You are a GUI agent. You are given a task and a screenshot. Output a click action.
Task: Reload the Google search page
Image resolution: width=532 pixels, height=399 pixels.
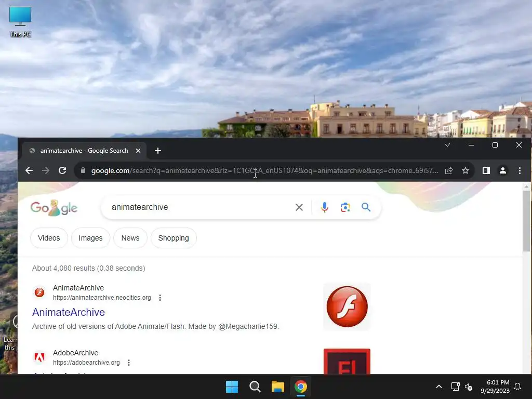pos(62,170)
